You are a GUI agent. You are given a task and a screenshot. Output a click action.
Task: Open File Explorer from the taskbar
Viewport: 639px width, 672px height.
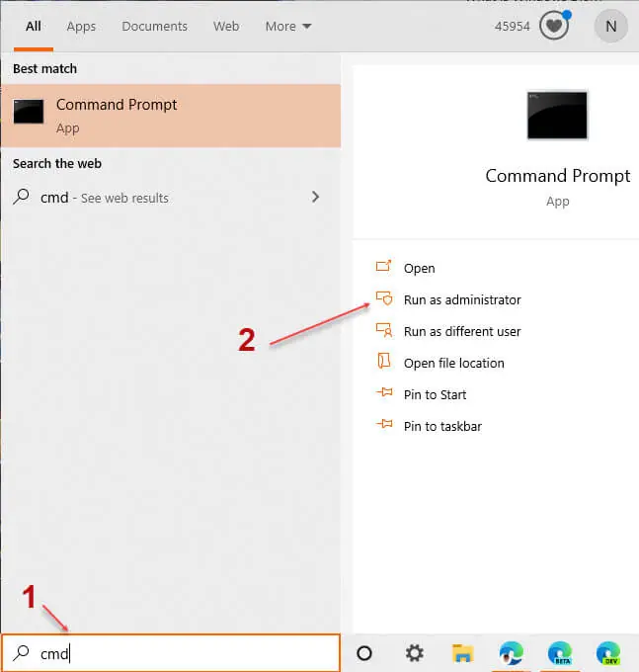point(462,653)
